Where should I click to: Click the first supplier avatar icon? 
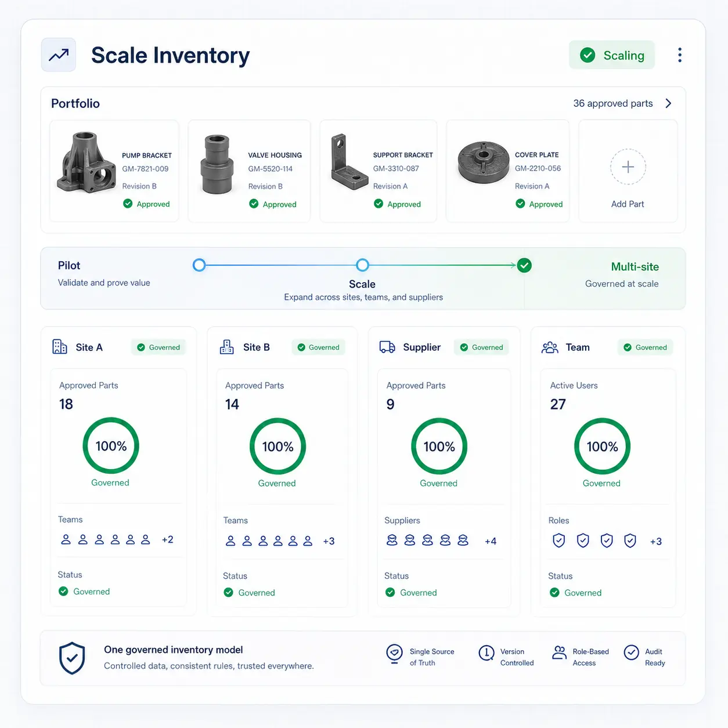(x=392, y=540)
